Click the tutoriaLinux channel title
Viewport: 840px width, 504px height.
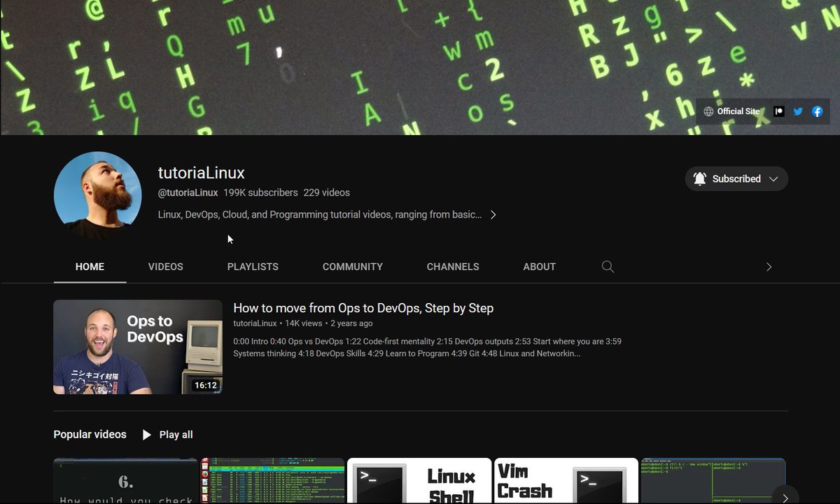(202, 173)
